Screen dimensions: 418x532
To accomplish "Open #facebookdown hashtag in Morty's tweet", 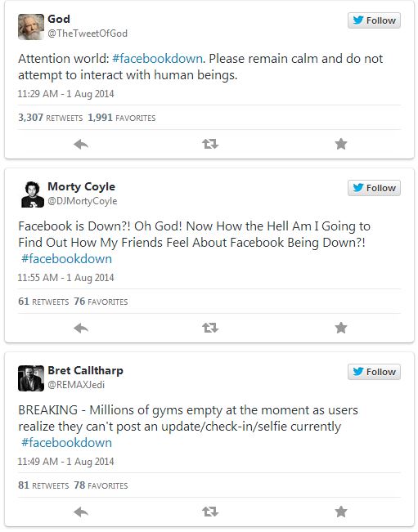I will tap(66, 259).
